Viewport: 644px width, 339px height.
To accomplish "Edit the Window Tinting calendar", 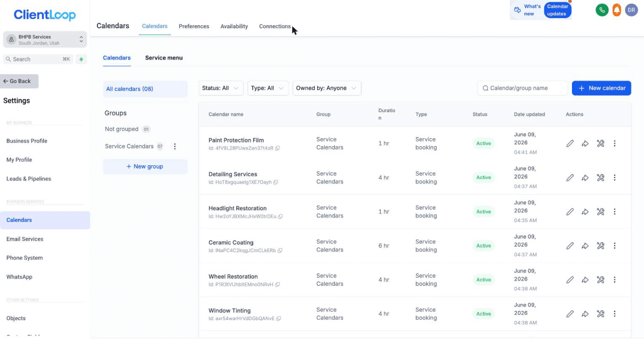I will (570, 314).
